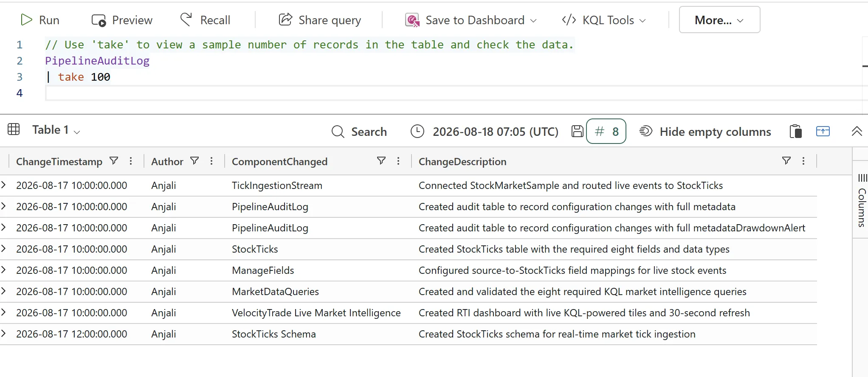Click the 2026-08-18 07:05 (UTC) timestamp
Viewport: 868px width, 377px height.
pos(496,132)
